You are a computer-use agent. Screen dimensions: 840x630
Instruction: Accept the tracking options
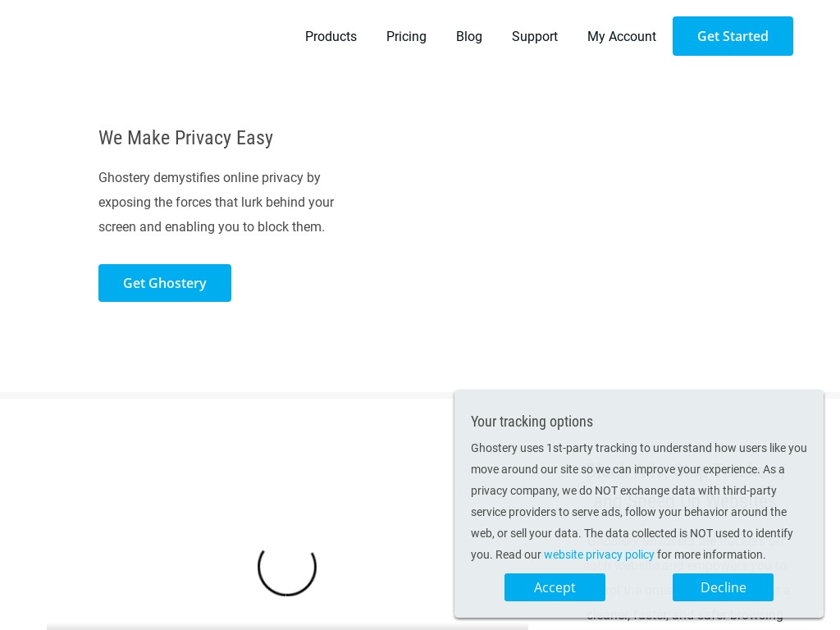[555, 587]
